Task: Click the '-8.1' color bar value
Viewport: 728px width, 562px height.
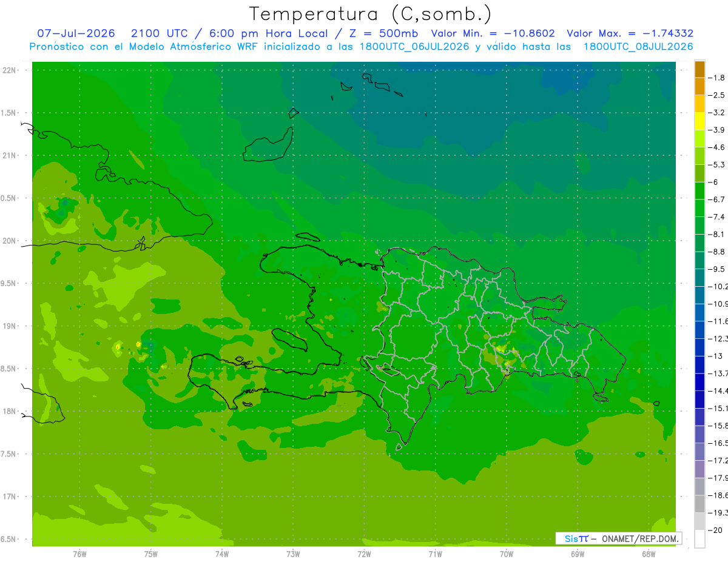Action: point(718,234)
